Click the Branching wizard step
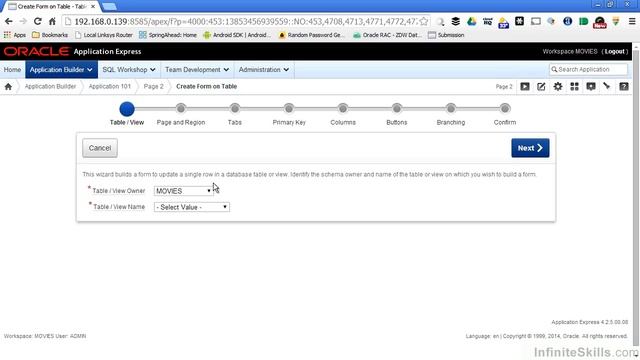This screenshot has width=640, height=360. (x=451, y=109)
